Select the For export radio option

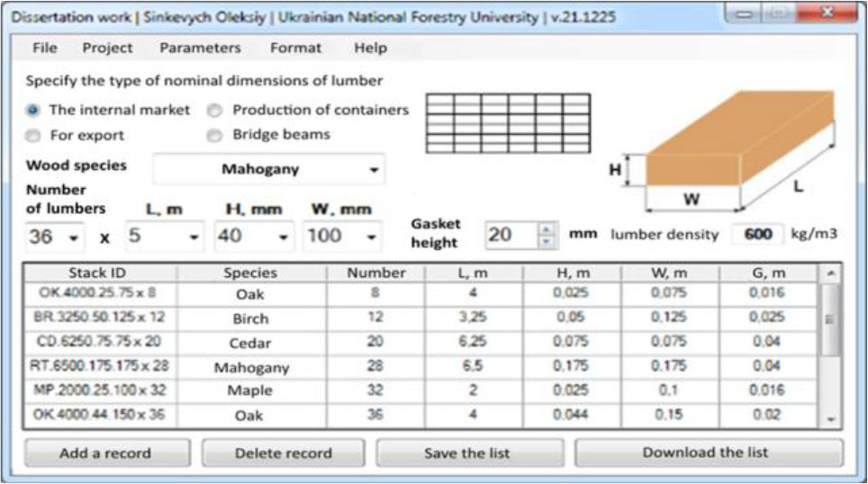[x=33, y=135]
